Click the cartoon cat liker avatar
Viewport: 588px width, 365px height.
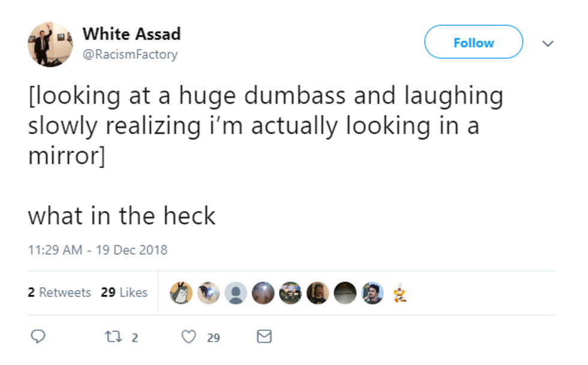point(181,293)
